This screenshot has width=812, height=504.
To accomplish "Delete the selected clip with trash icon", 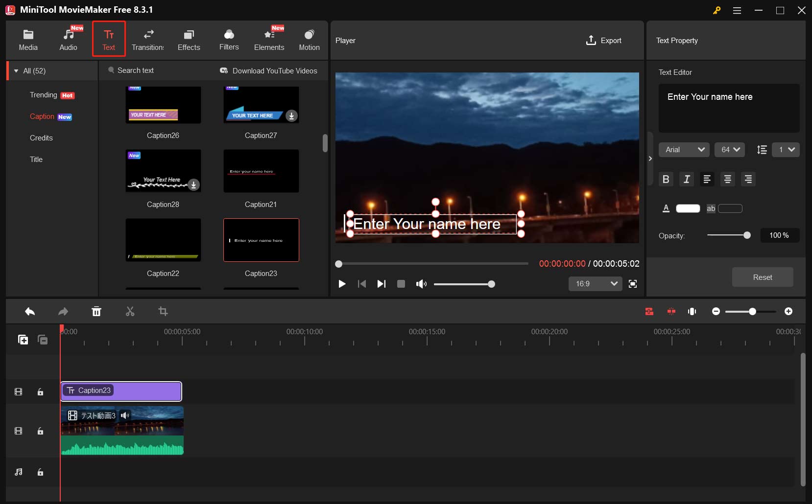I will pos(96,312).
